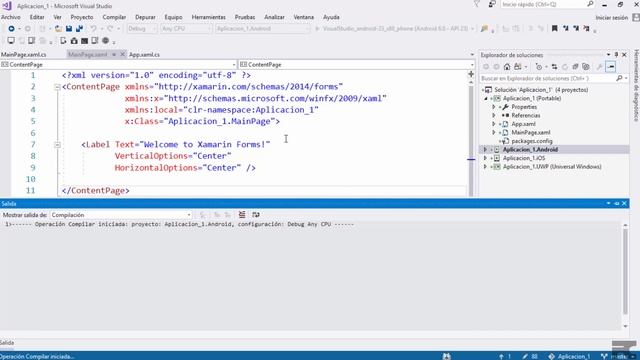Open the Depurar menu

click(145, 17)
